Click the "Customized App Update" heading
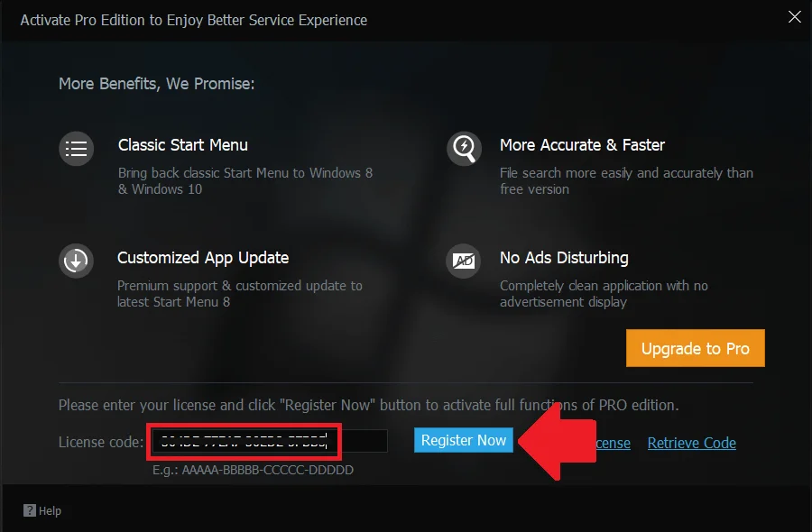This screenshot has height=532, width=812. [203, 258]
